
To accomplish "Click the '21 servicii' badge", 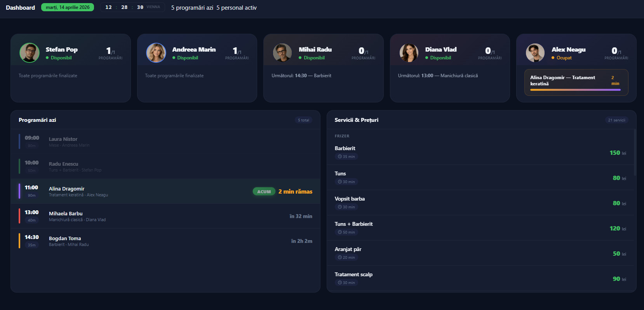I will [x=616, y=120].
